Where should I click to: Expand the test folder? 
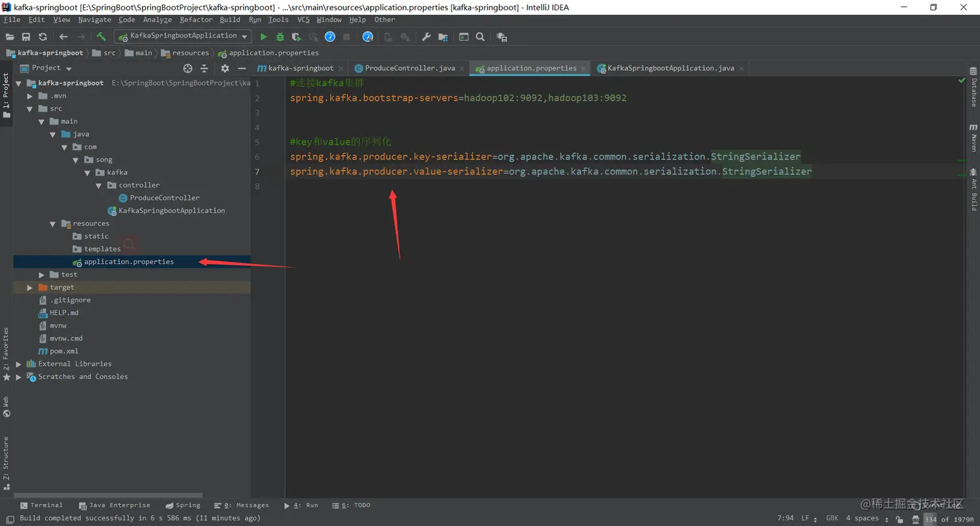[x=41, y=275]
